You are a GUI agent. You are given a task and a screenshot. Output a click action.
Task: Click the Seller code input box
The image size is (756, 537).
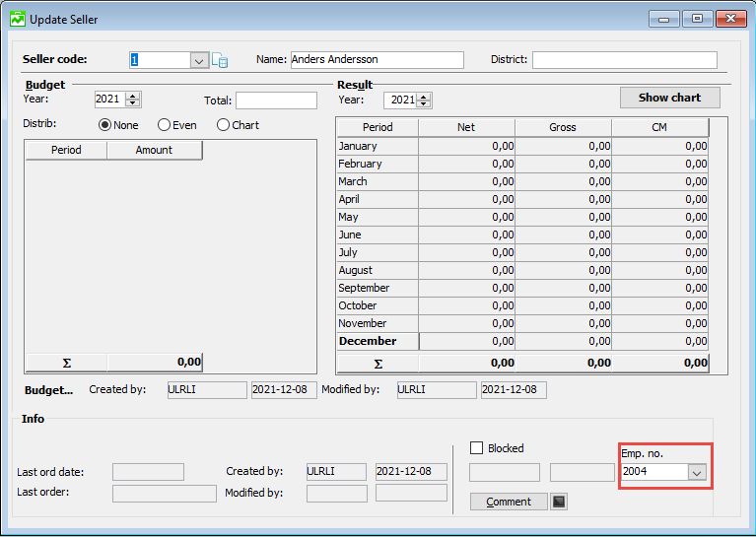coord(160,60)
